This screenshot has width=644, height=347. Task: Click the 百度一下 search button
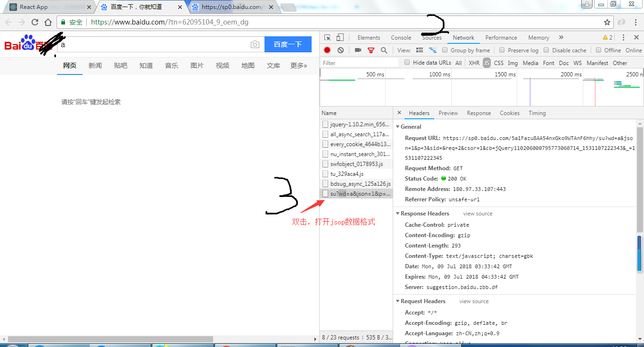[x=288, y=44]
